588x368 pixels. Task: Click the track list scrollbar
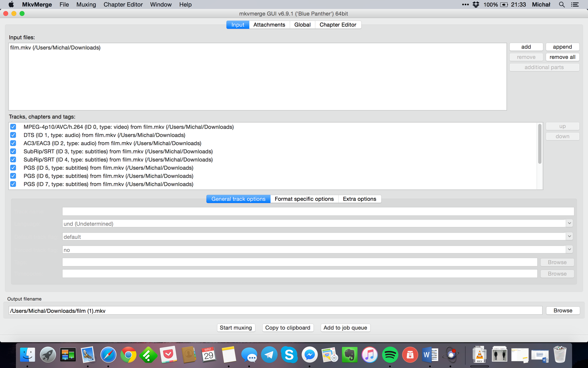(x=540, y=144)
